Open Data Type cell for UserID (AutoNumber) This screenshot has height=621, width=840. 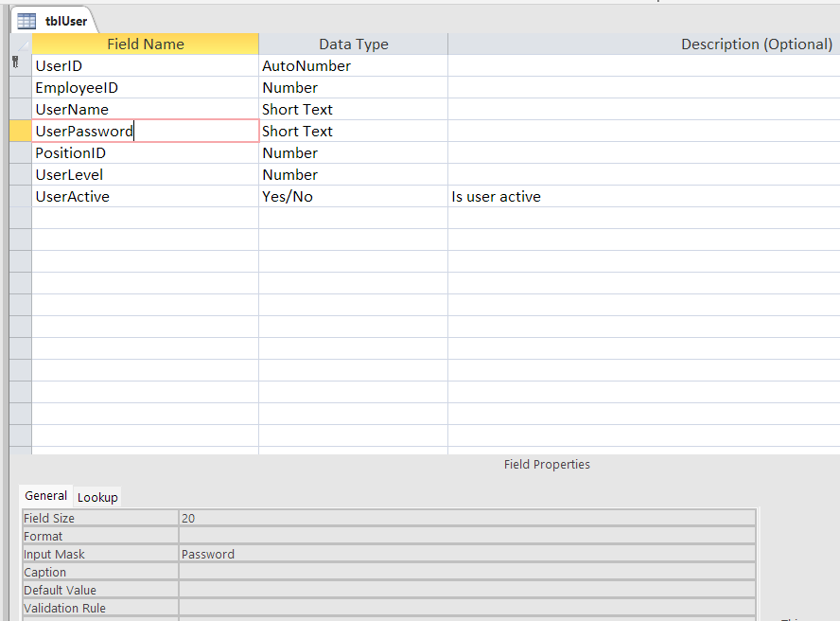tap(353, 66)
